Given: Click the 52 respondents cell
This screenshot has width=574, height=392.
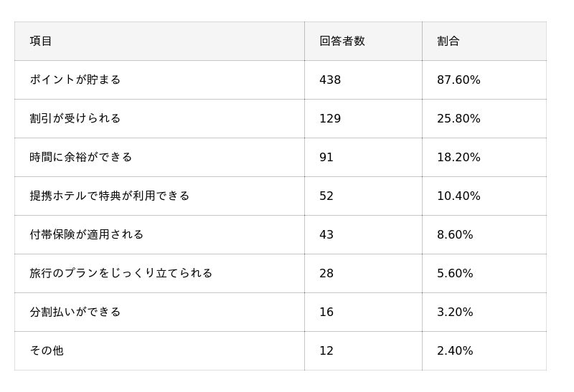Looking at the screenshot, I should (x=326, y=196).
